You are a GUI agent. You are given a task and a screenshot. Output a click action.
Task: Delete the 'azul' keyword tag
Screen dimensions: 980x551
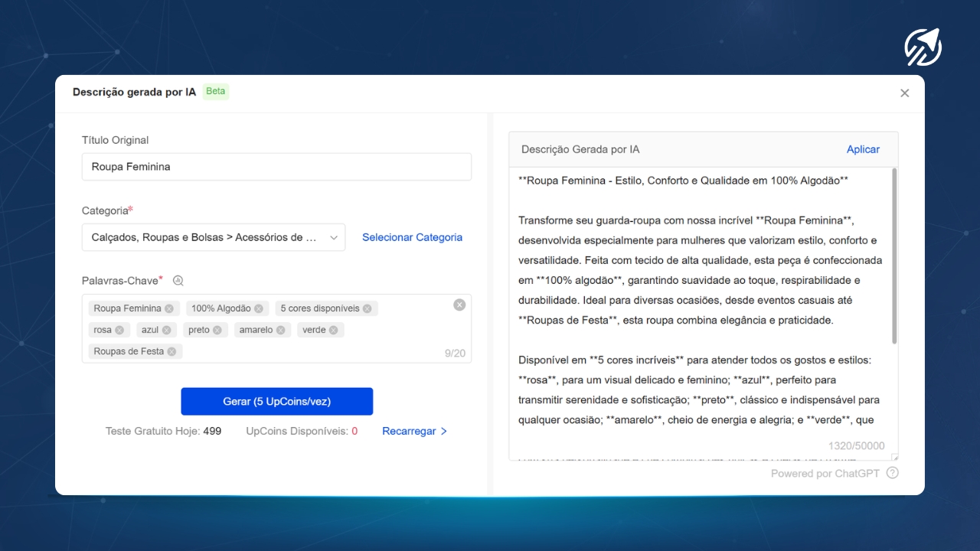(x=167, y=330)
